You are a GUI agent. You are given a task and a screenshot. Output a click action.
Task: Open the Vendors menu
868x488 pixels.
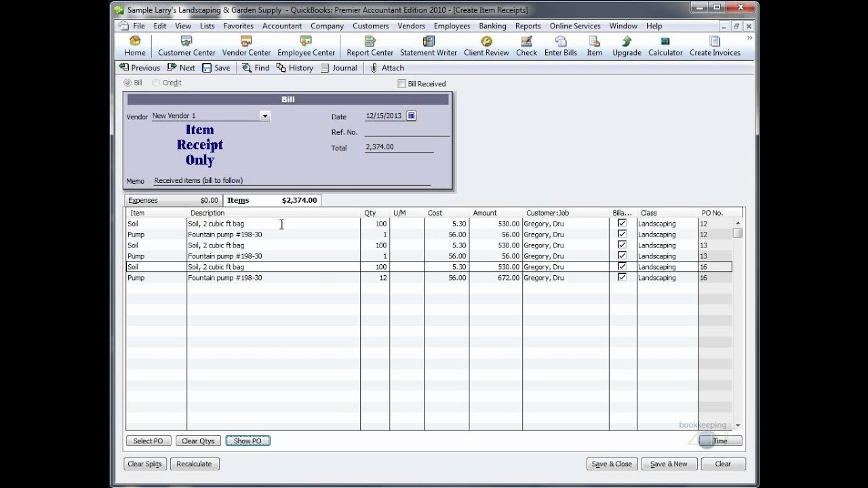coord(411,26)
